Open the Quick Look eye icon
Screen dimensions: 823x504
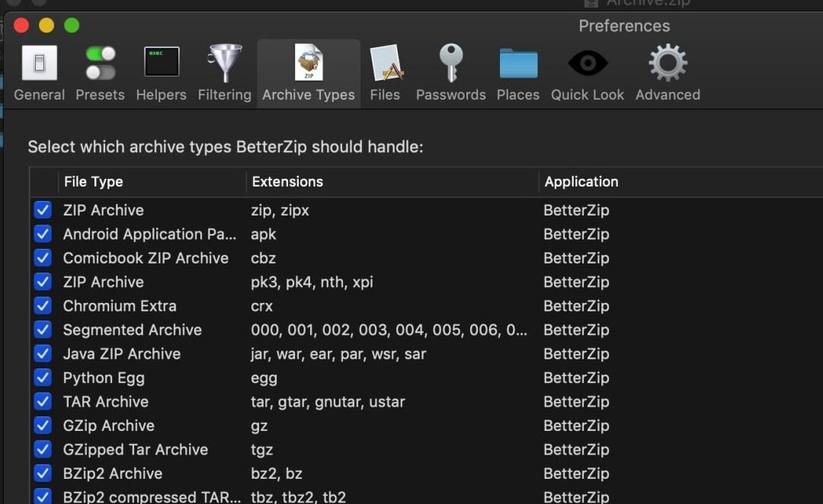click(x=588, y=63)
